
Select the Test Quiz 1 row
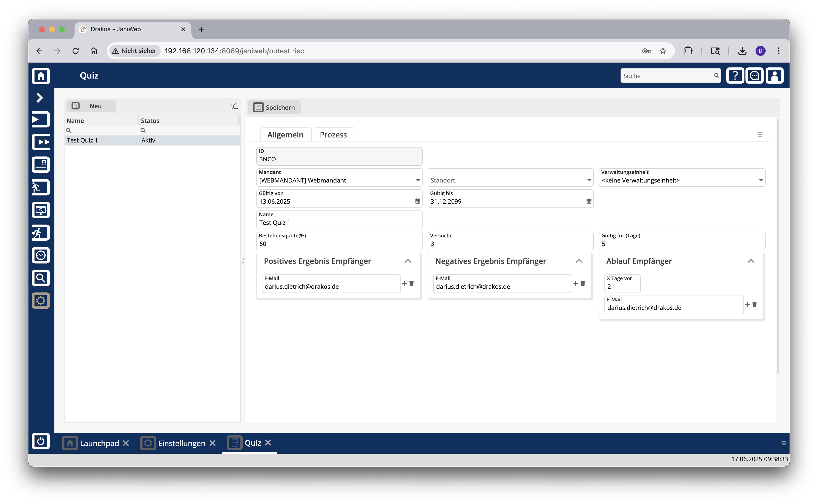click(x=152, y=141)
